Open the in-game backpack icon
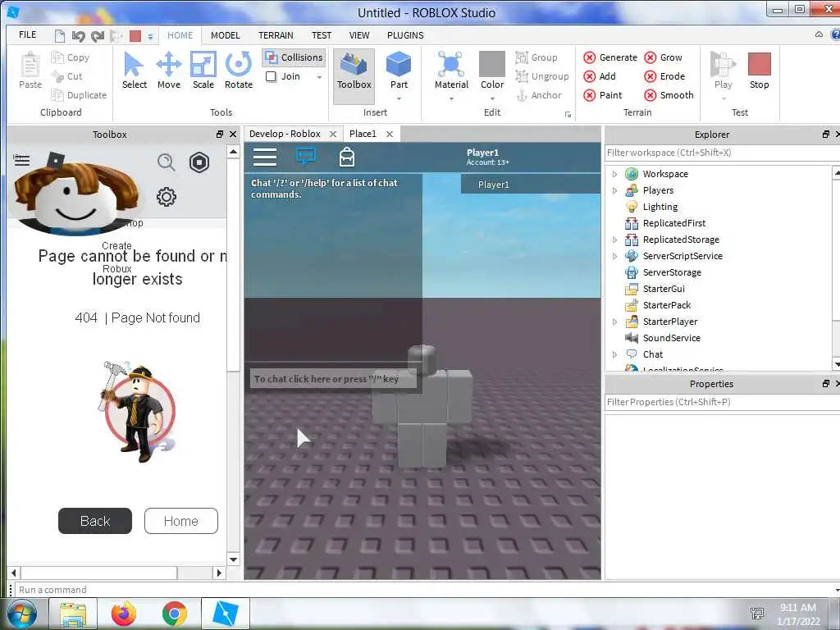Viewport: 840px width, 630px height. 347,157
